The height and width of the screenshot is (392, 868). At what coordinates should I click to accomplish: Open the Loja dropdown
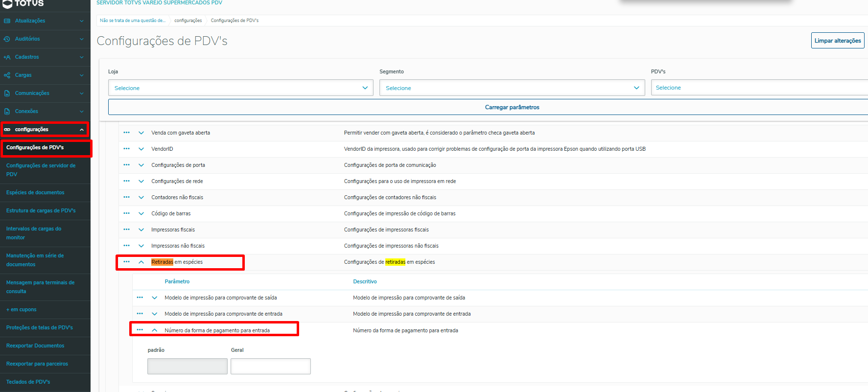(x=241, y=88)
